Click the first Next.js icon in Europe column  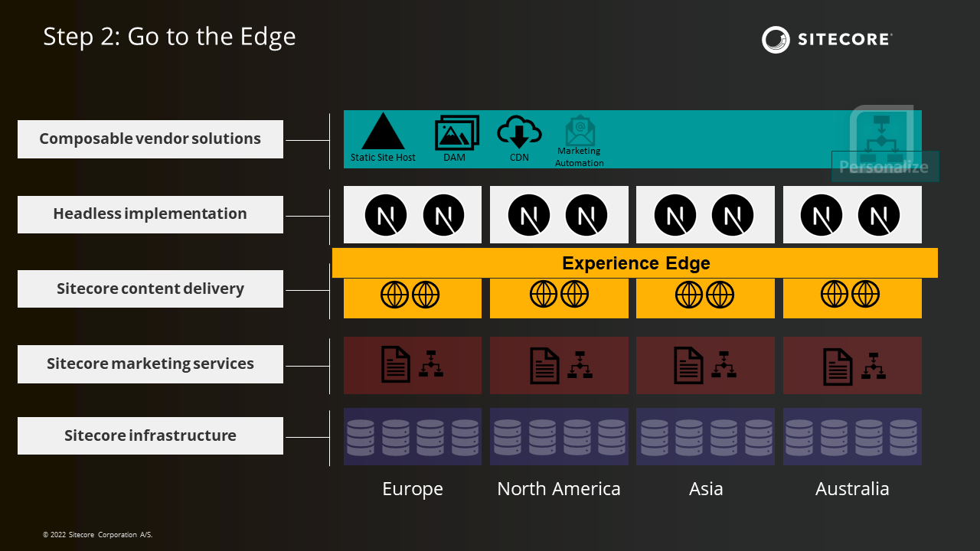(385, 215)
